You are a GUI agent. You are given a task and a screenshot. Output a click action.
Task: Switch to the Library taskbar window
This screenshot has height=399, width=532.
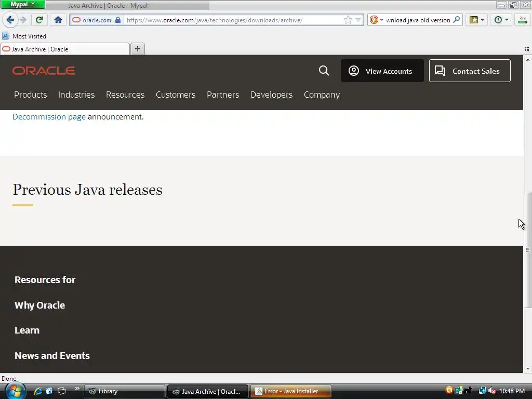click(124, 391)
